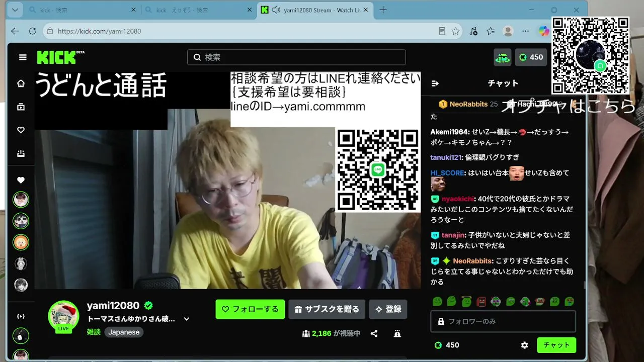
Task: Click the フォローする follow button
Action: click(x=250, y=309)
